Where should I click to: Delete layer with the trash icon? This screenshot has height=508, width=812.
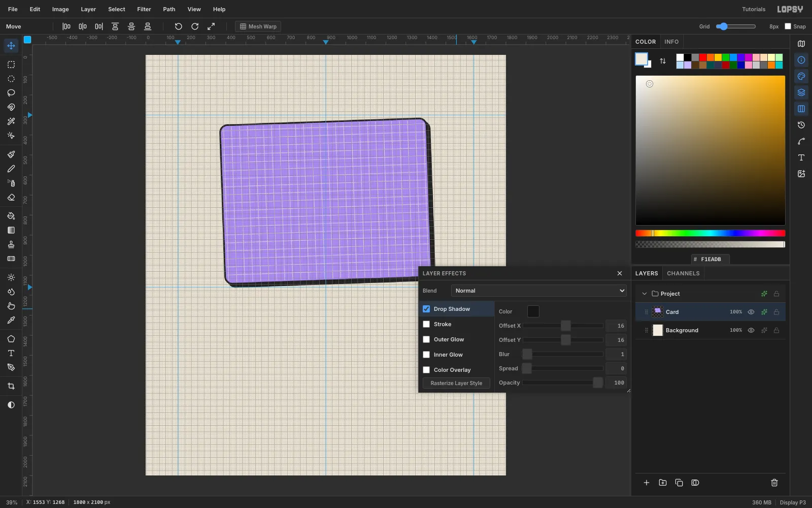774,483
